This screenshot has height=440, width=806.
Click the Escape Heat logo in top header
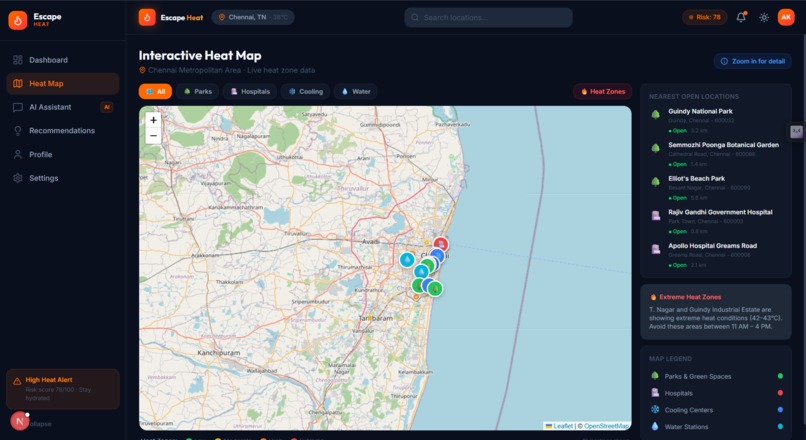click(x=147, y=17)
